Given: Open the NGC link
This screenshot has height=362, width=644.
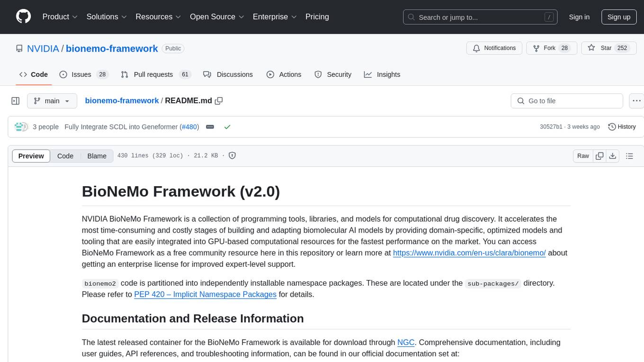Looking at the screenshot, I should pyautogui.click(x=406, y=343).
